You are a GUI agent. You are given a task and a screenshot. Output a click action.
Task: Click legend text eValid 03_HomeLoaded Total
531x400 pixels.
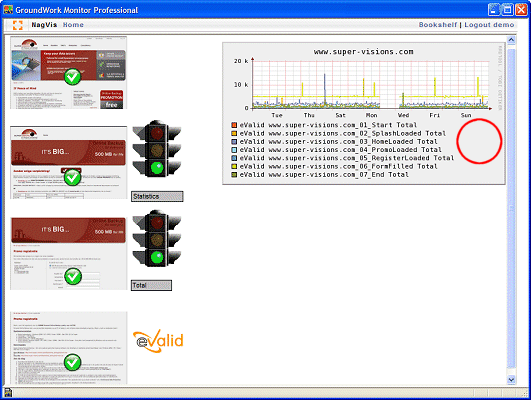pyautogui.click(x=339, y=142)
